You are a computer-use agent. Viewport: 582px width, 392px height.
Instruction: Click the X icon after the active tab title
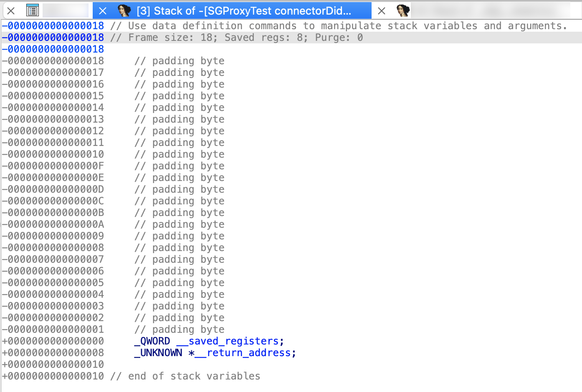[x=381, y=10]
